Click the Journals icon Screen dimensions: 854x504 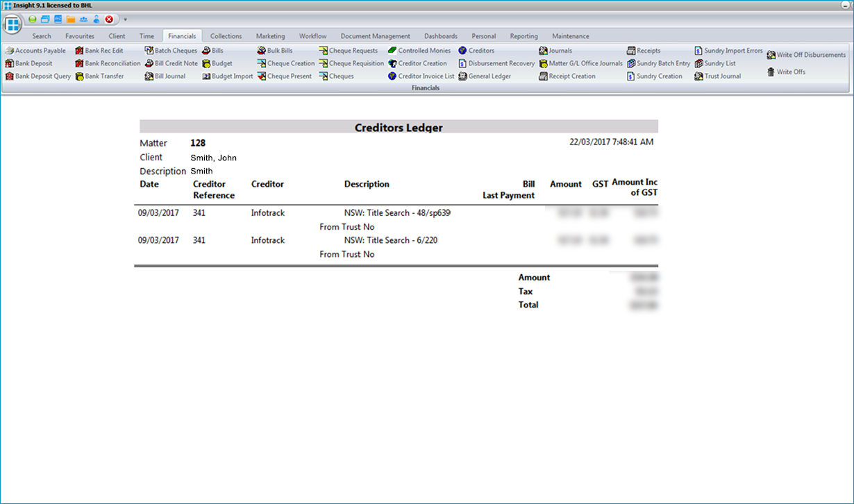point(543,51)
